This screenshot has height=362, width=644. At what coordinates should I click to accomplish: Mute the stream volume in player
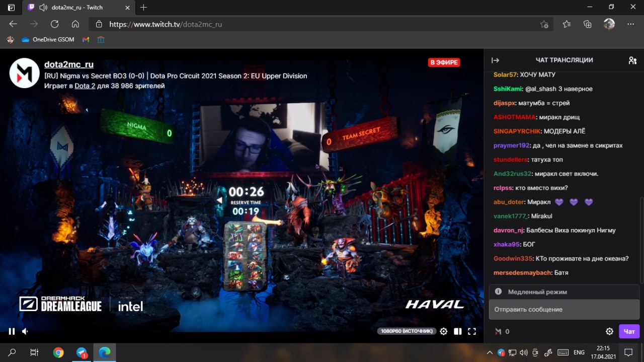[x=25, y=331]
